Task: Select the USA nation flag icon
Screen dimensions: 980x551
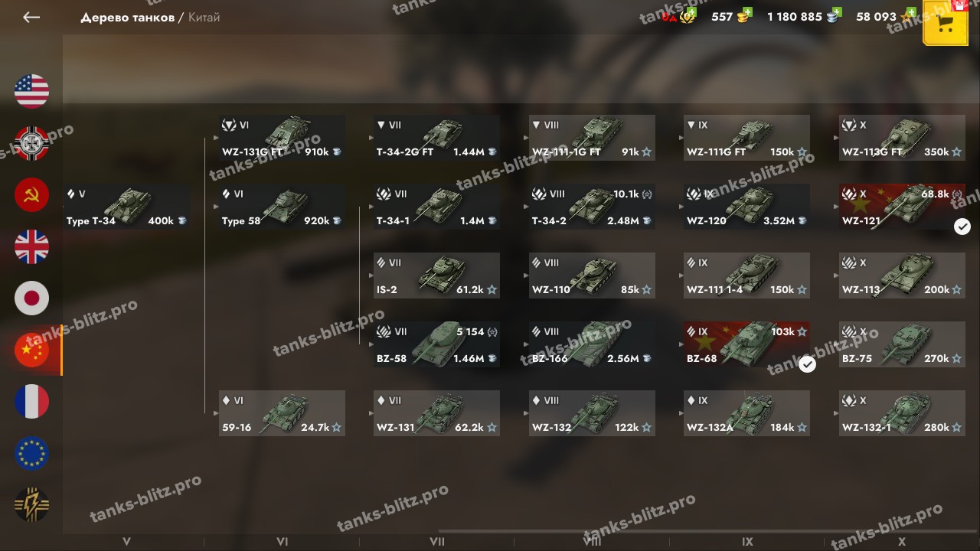Action: (31, 91)
